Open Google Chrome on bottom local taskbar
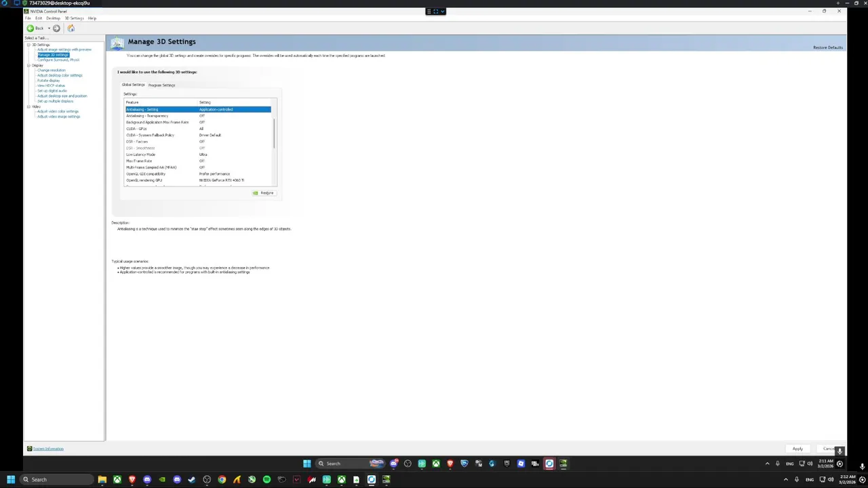Viewport: 868px width, 488px height. (x=222, y=480)
